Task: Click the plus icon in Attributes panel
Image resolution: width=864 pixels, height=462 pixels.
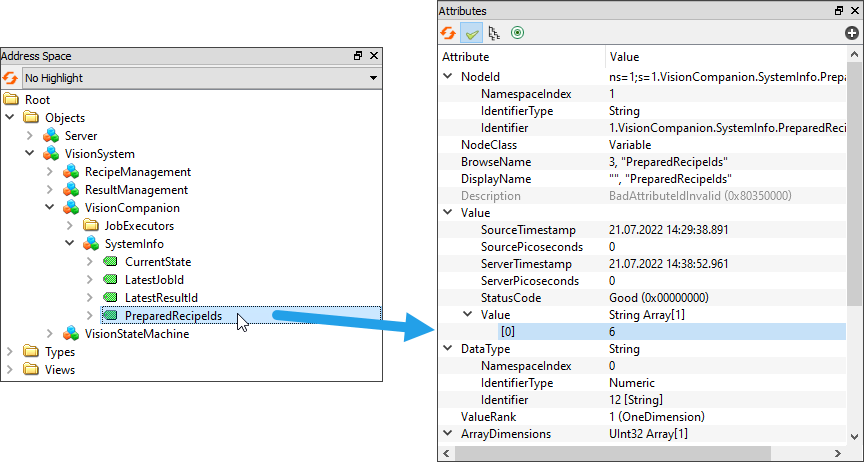Action: pyautogui.click(x=852, y=33)
